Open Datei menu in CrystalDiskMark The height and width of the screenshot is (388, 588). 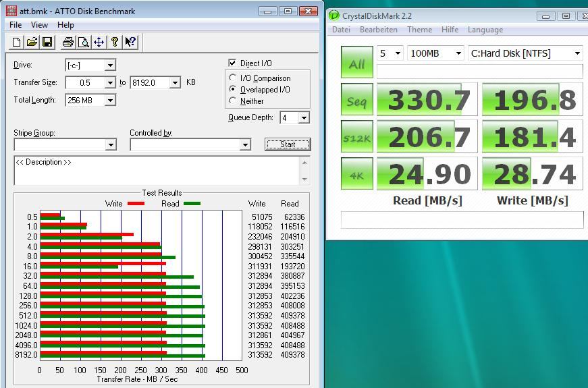tap(341, 30)
